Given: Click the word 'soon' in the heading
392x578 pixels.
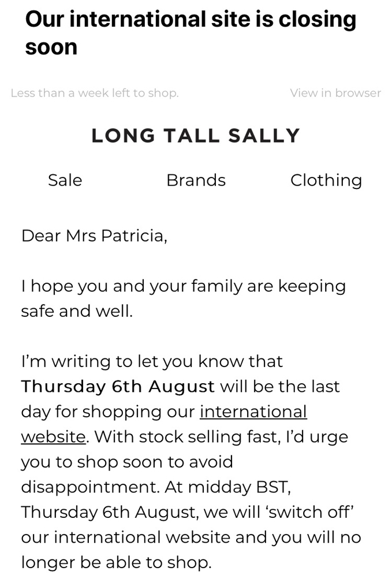Looking at the screenshot, I should pos(51,47).
